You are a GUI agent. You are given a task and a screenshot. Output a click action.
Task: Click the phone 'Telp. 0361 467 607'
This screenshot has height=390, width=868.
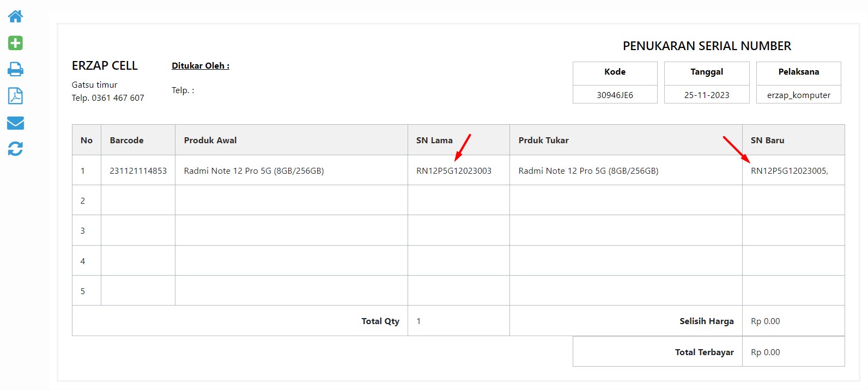pyautogui.click(x=108, y=98)
